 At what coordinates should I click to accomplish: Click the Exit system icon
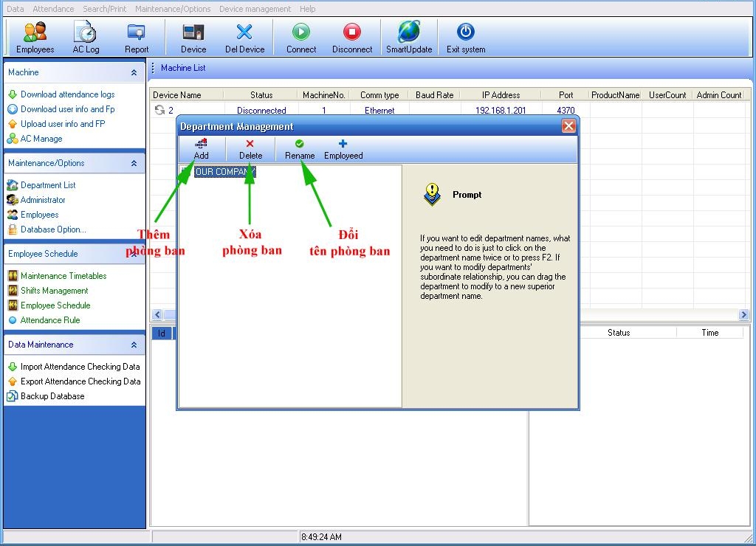tap(466, 38)
